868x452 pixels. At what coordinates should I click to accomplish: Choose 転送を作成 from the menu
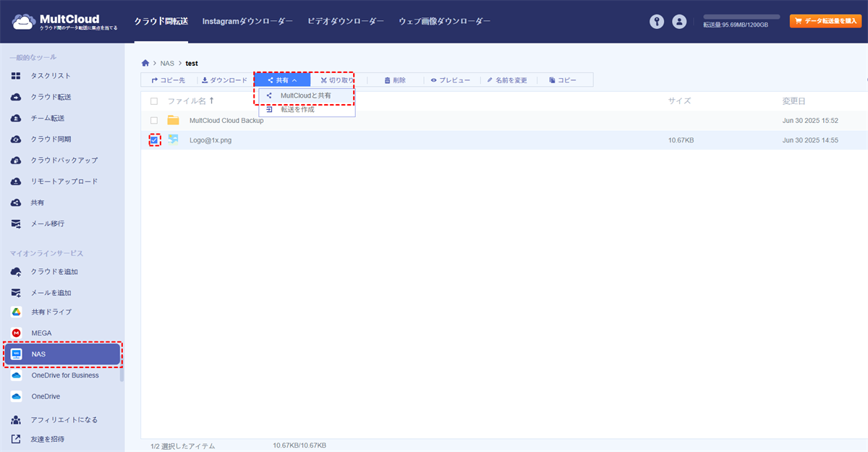coord(307,109)
